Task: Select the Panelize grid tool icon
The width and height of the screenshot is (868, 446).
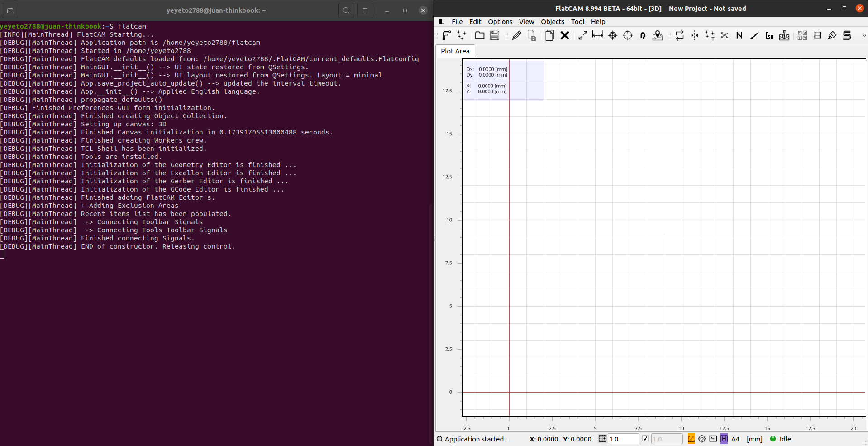Action: pos(802,35)
